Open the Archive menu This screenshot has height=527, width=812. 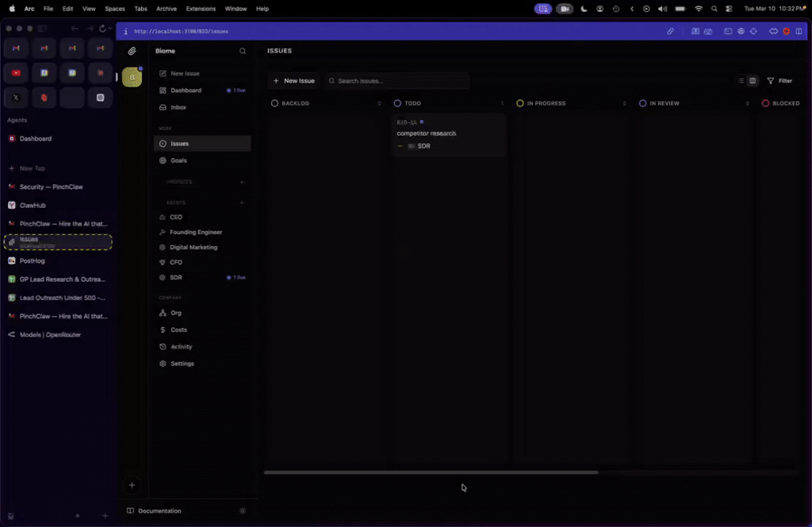(167, 9)
